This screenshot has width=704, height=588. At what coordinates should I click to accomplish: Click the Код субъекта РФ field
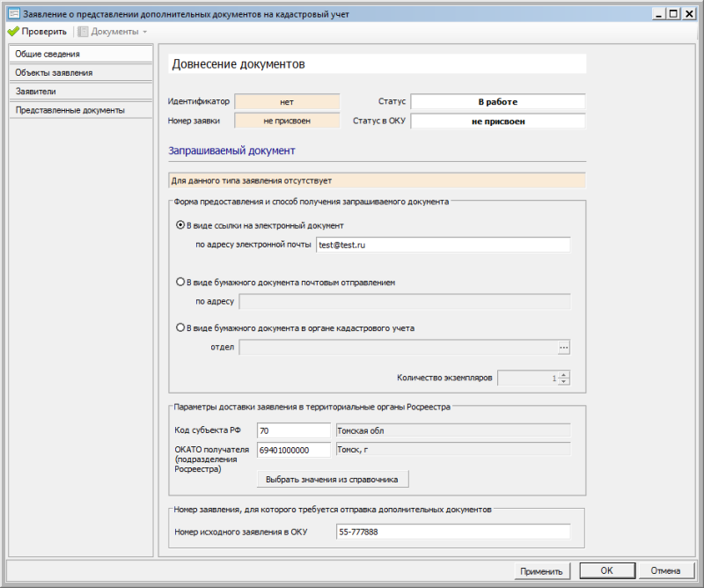click(x=293, y=430)
